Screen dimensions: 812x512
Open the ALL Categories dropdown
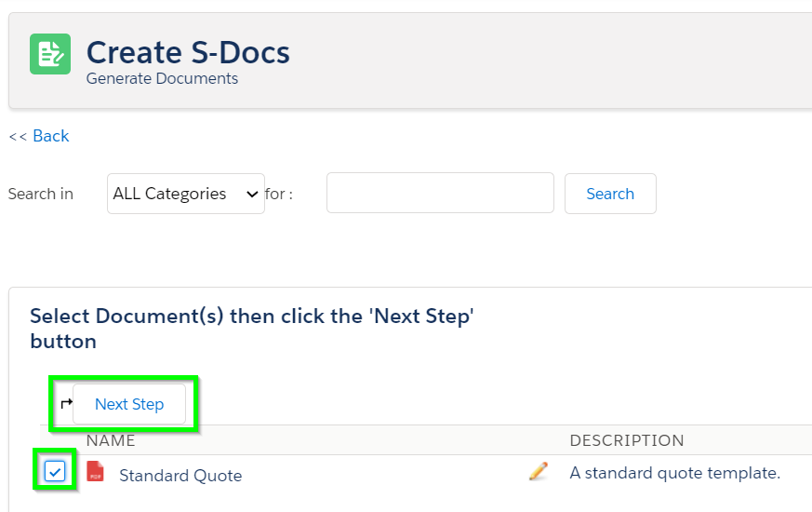(186, 194)
